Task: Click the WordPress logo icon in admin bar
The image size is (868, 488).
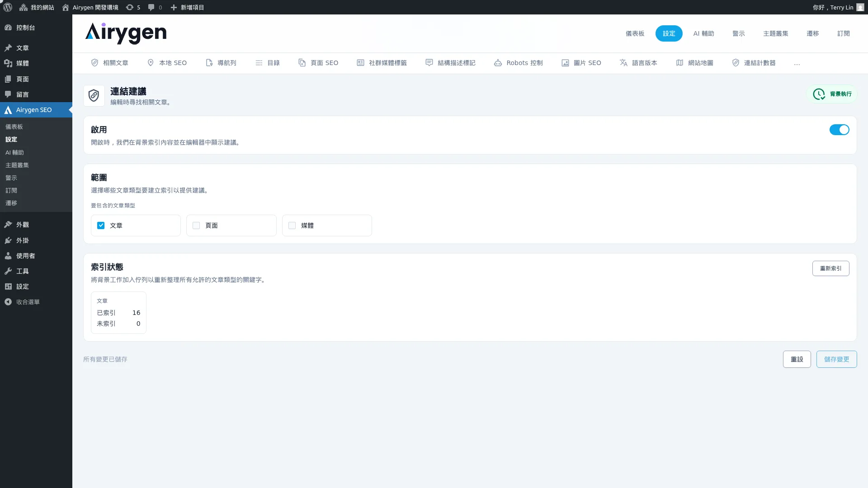Action: pyautogui.click(x=8, y=7)
